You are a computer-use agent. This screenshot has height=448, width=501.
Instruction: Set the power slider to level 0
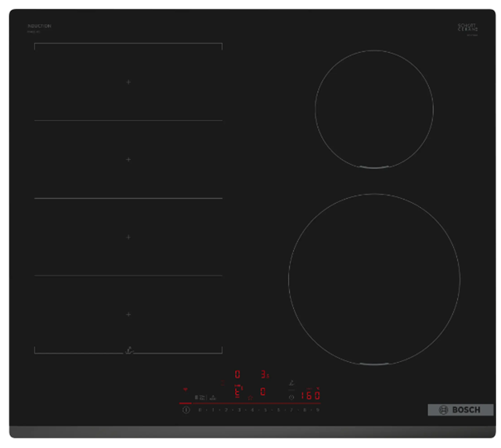(x=200, y=409)
